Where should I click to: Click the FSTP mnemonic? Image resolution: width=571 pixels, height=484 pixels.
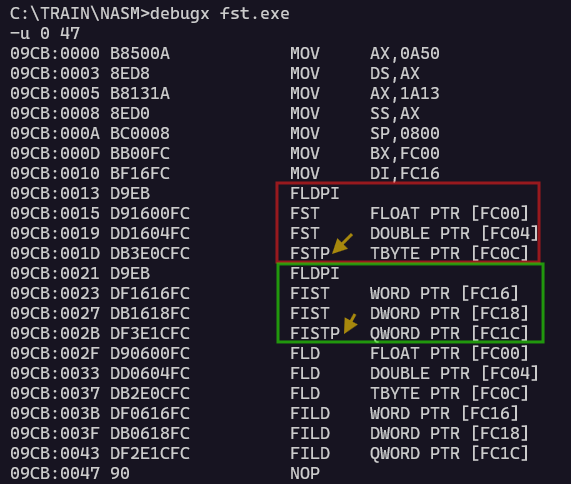310,253
